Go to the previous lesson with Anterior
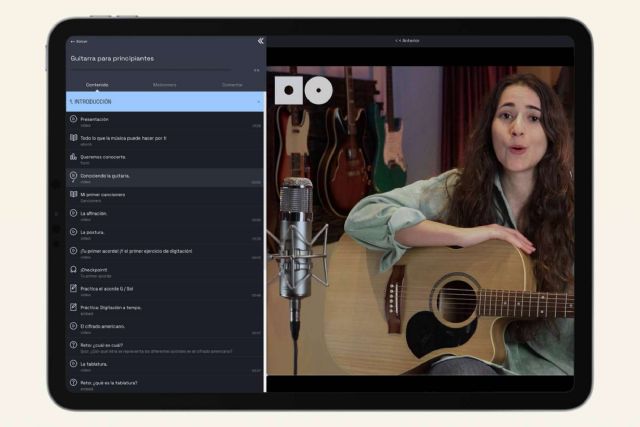The width and height of the screenshot is (640, 427). pos(408,41)
